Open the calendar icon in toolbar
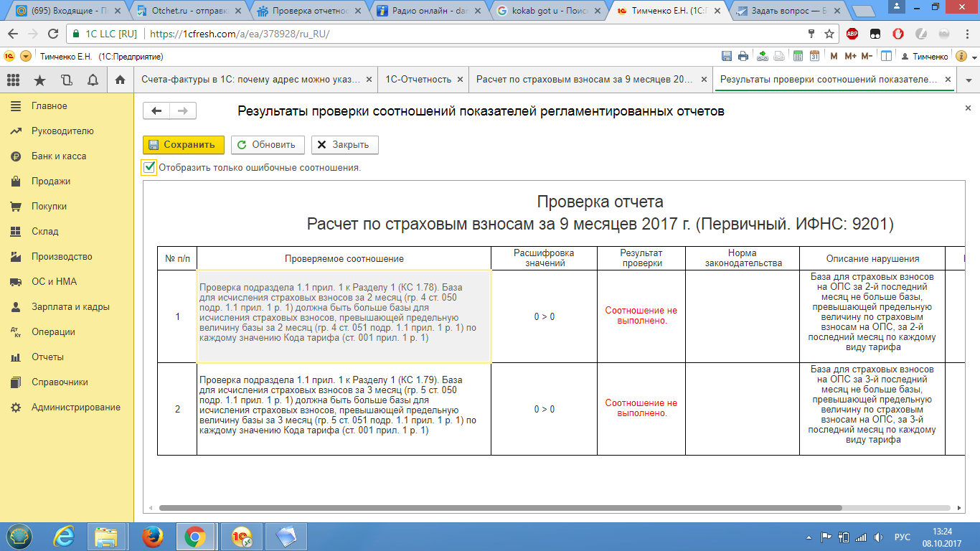 point(815,57)
